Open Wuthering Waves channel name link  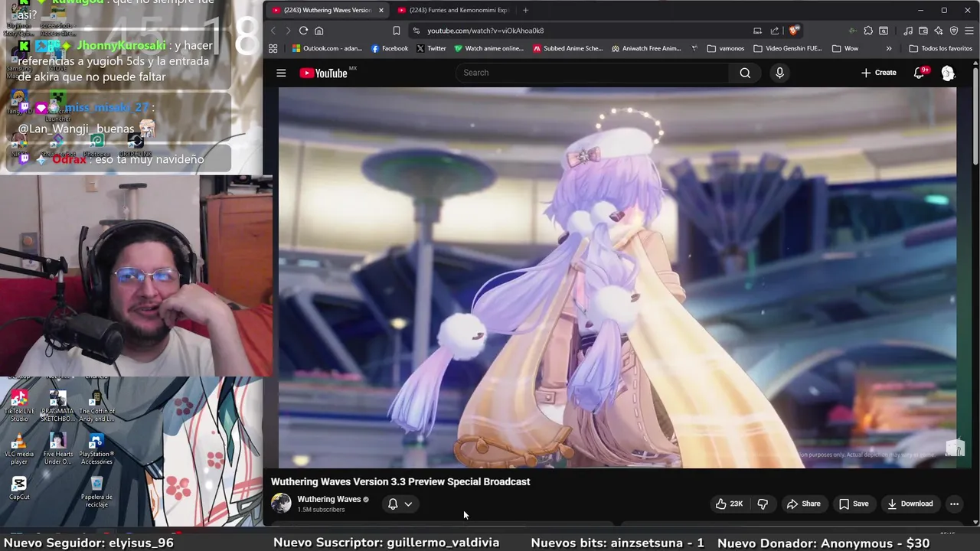tap(328, 499)
